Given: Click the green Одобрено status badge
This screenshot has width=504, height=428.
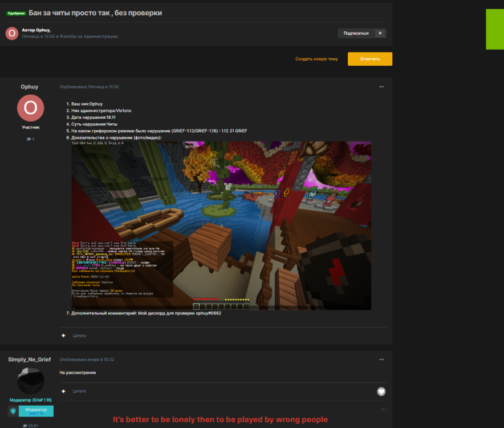Looking at the screenshot, I should click(x=16, y=13).
